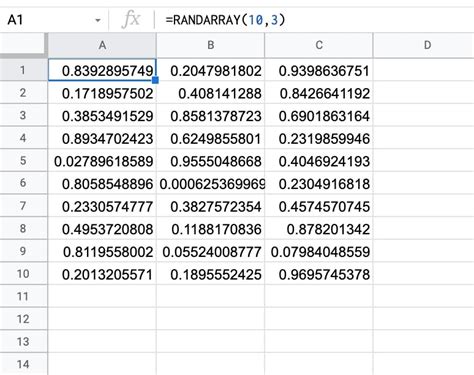This screenshot has width=474, height=375.
Task: Select cell containing 0.02789618589
Action: coord(102,161)
